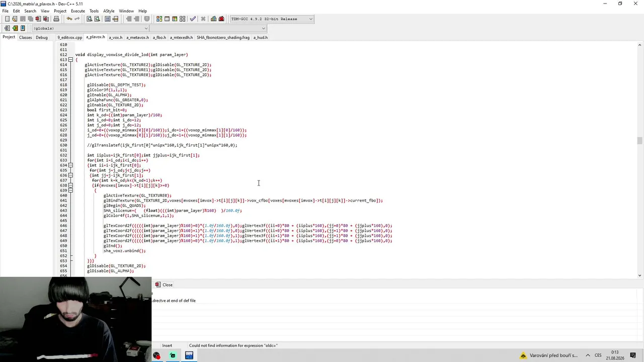Show hidden system tray icons chevron
The height and width of the screenshot is (362, 644).
click(587, 355)
